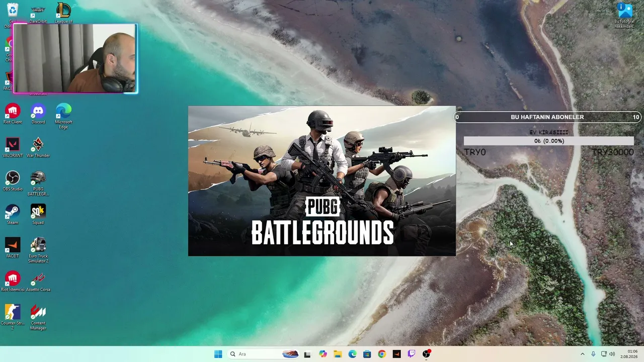Select the Riot İstemcisi desktop icon

coord(13,282)
